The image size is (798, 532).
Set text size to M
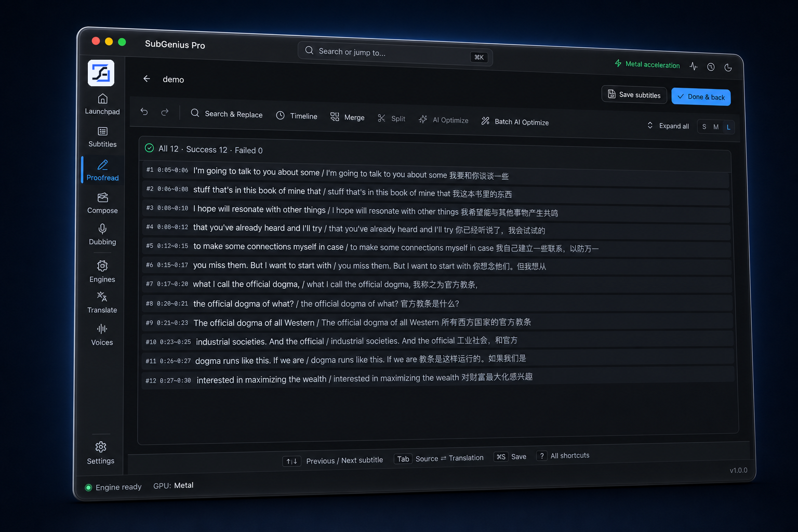point(716,127)
